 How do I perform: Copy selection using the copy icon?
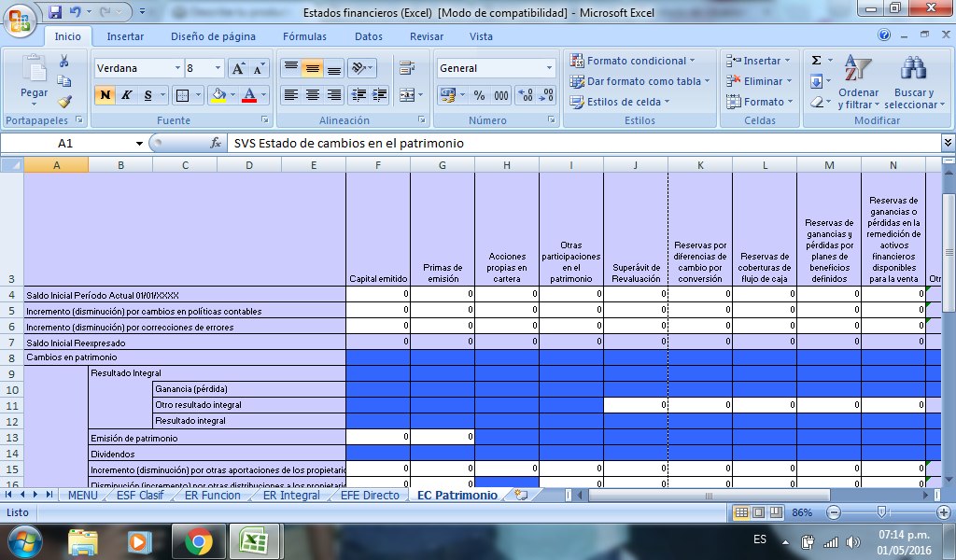click(x=63, y=81)
